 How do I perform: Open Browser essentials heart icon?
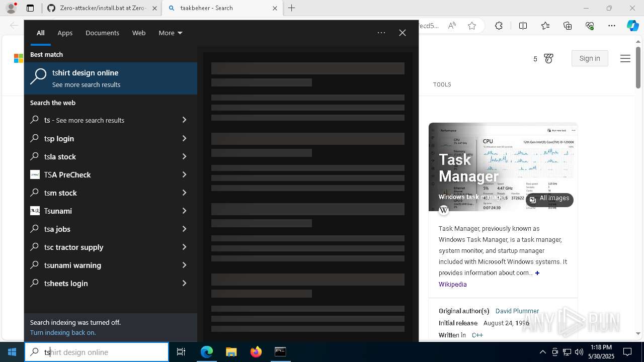[x=590, y=26]
